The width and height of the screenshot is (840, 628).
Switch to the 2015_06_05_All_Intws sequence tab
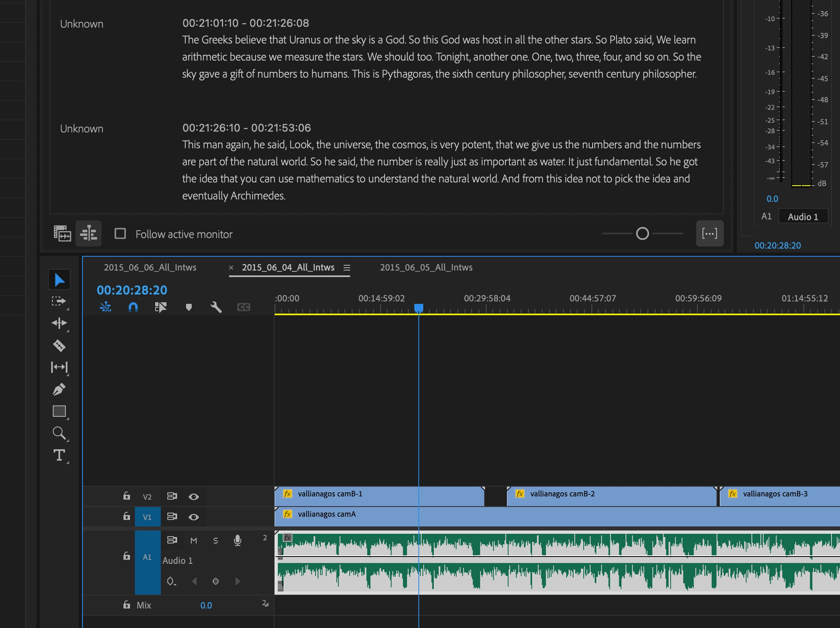click(x=426, y=268)
